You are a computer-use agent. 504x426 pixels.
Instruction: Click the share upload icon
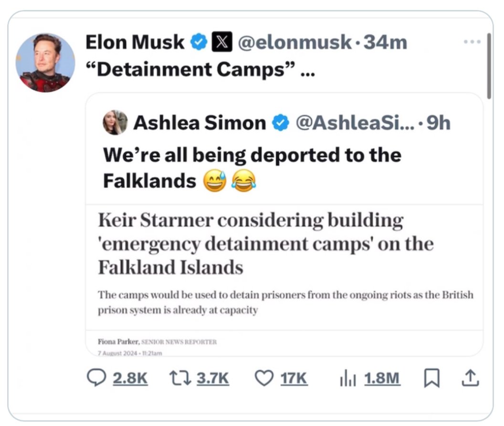click(470, 378)
